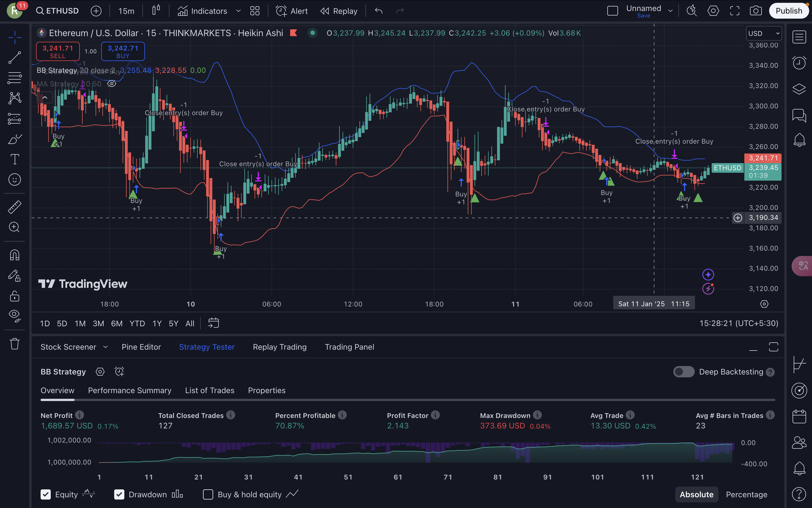This screenshot has width=812, height=508.
Task: Click the 3,241.71 SELL button
Action: [58, 51]
